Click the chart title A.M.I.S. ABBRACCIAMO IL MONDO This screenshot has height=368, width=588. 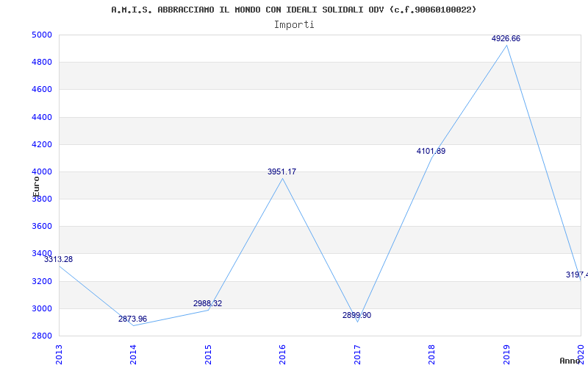coord(293,10)
